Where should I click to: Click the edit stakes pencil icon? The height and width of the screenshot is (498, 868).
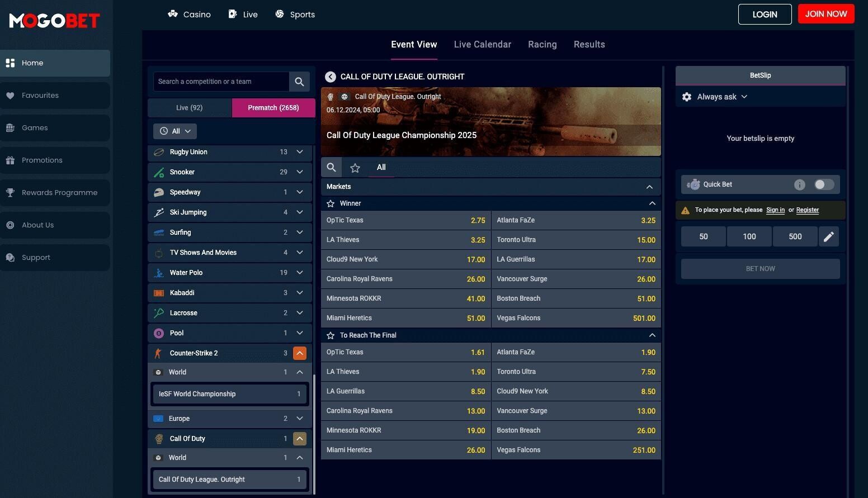tap(829, 237)
